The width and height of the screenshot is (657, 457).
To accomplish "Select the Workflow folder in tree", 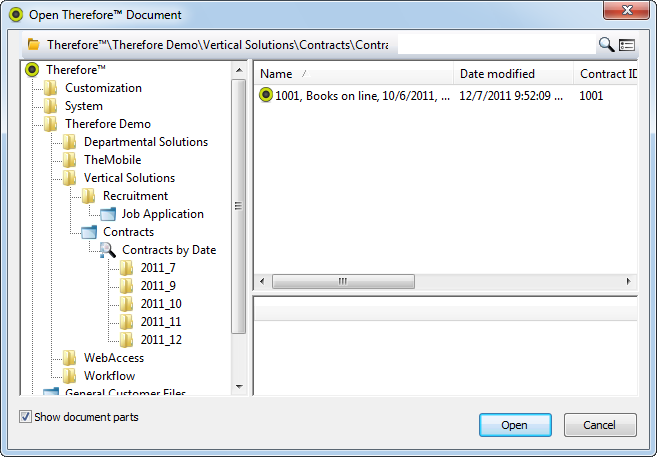I will [109, 376].
